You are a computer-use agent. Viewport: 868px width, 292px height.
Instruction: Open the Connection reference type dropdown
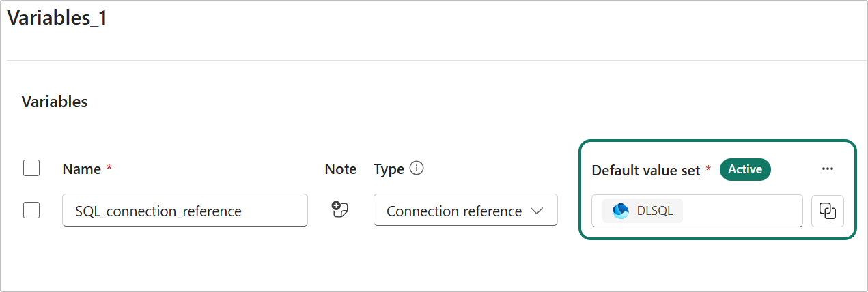pyautogui.click(x=455, y=211)
